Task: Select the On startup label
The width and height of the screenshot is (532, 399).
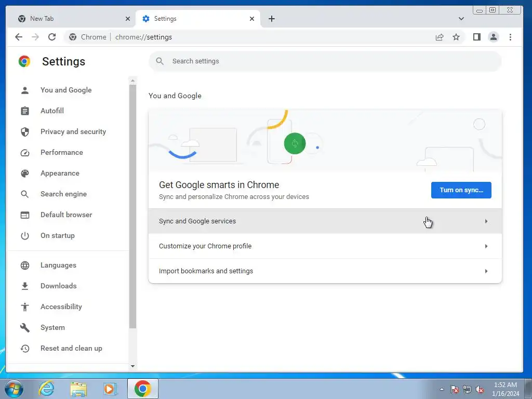Action: (58, 235)
